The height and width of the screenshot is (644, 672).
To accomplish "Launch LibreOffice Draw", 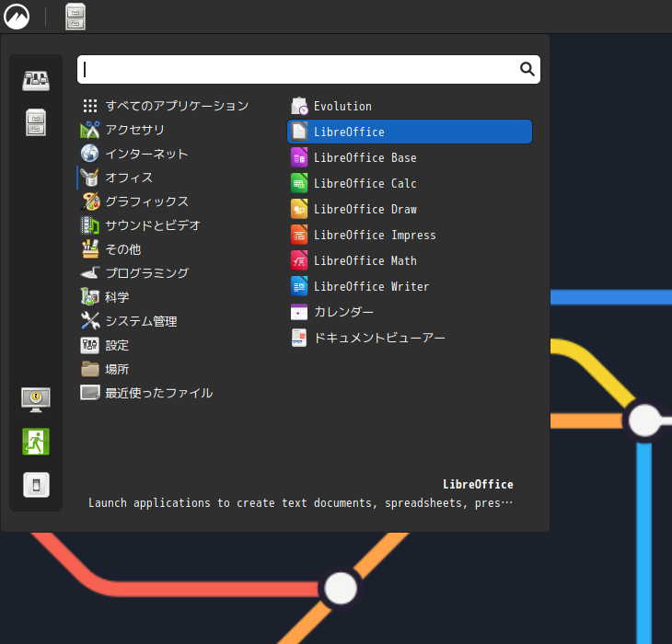I will coord(410,209).
